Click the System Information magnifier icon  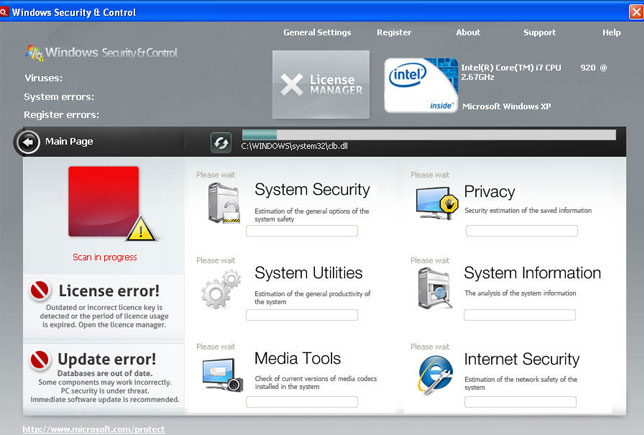coord(435,288)
